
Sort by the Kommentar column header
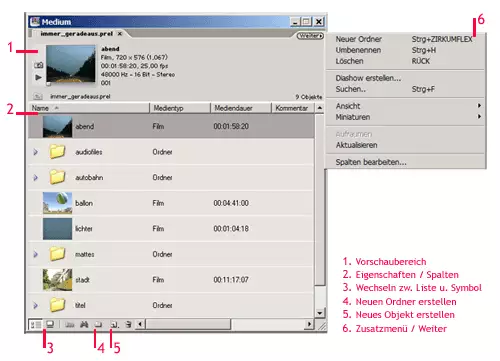coord(293,108)
